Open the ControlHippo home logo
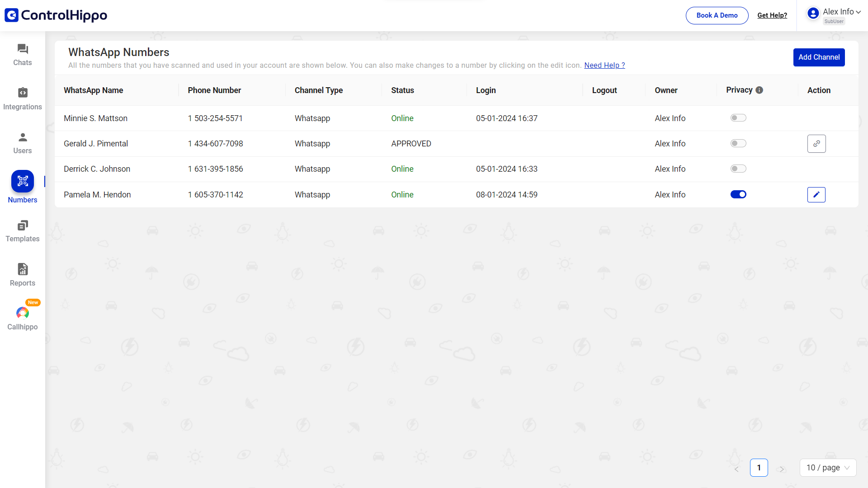Image resolution: width=868 pixels, height=488 pixels. point(55,15)
